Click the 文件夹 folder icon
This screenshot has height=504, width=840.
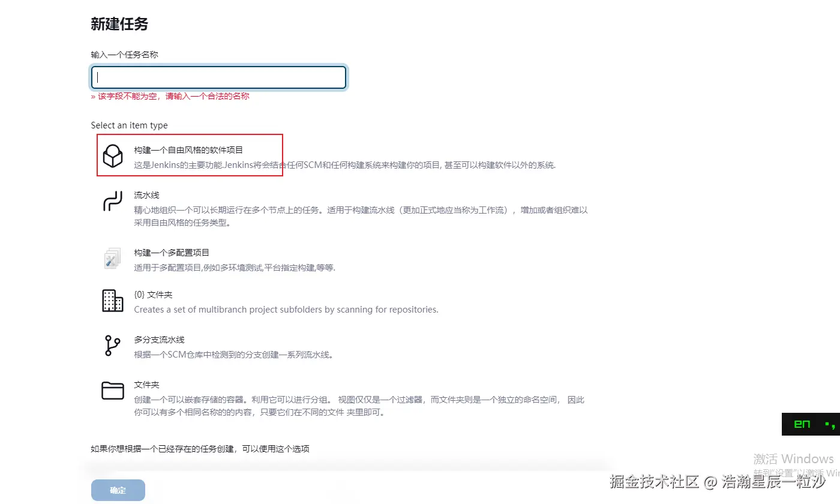[x=112, y=391]
